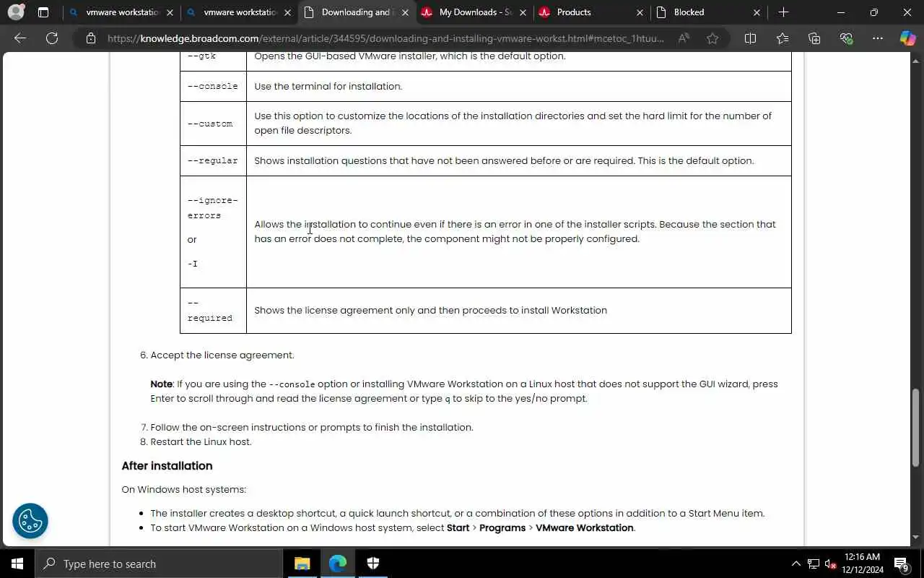Reload the current page
Screen dimensions: 924x578
tap(52, 38)
